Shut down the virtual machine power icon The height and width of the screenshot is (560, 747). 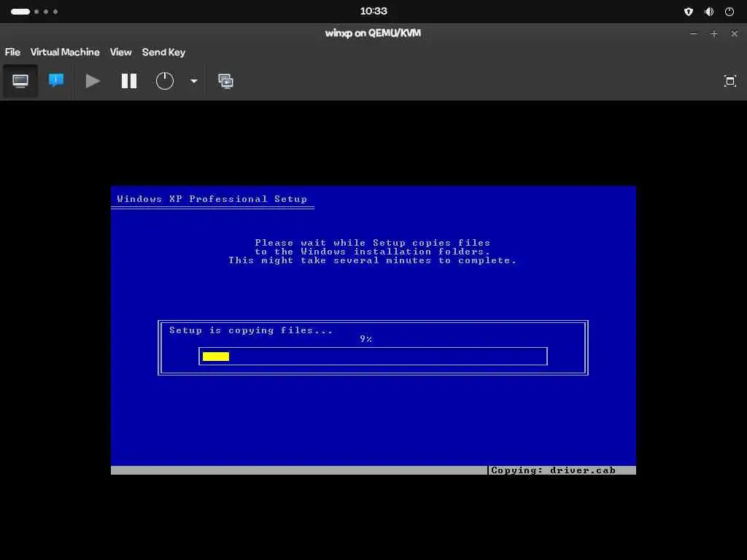[165, 81]
